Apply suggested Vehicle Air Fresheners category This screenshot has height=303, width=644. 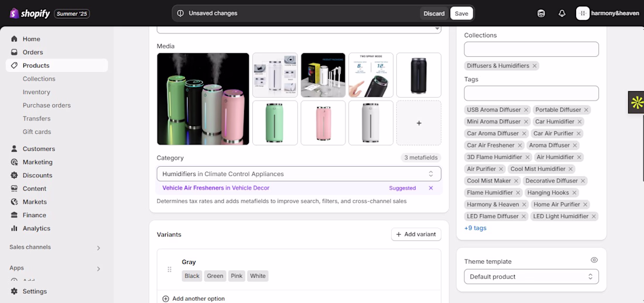[x=216, y=188]
